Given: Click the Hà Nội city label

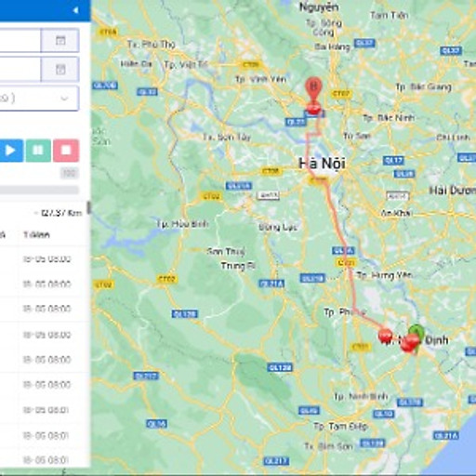Looking at the screenshot, I should [x=322, y=164].
